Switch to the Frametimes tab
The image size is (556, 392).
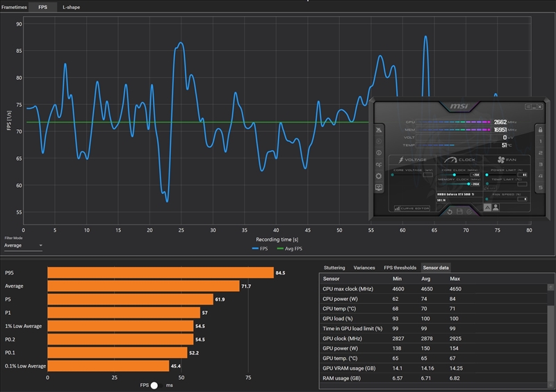pos(14,6)
